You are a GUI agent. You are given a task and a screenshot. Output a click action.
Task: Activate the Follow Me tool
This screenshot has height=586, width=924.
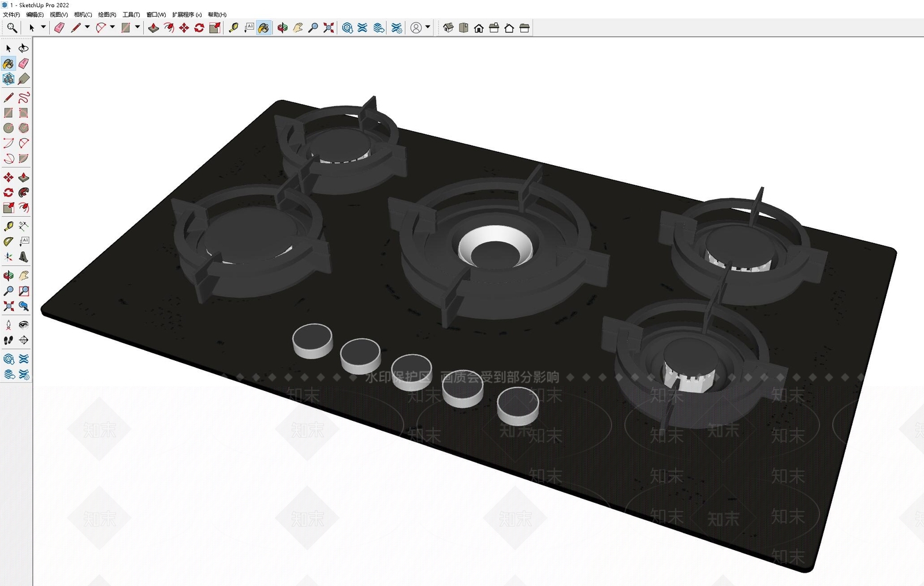click(x=24, y=193)
